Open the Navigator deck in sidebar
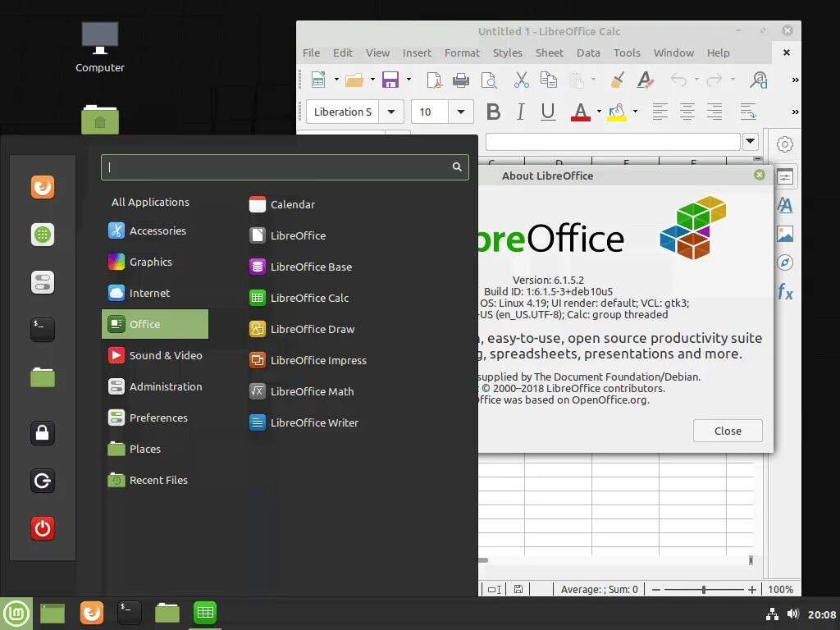This screenshot has width=840, height=630. point(785,262)
